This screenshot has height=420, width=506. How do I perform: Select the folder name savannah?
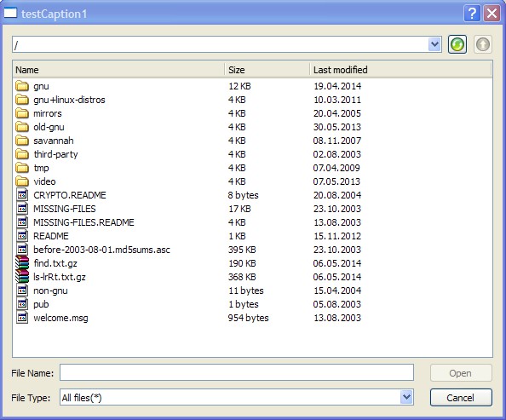coord(54,141)
